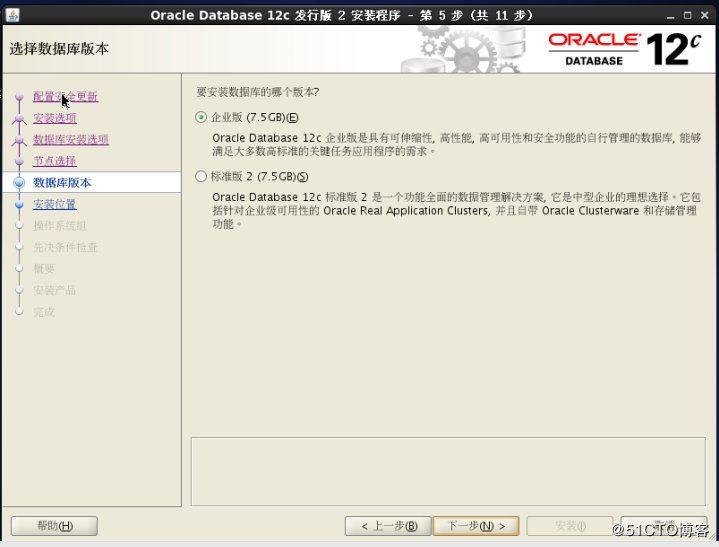The height and width of the screenshot is (547, 719).
Task: Open the 配置安全更新 step link
Action: 66,96
